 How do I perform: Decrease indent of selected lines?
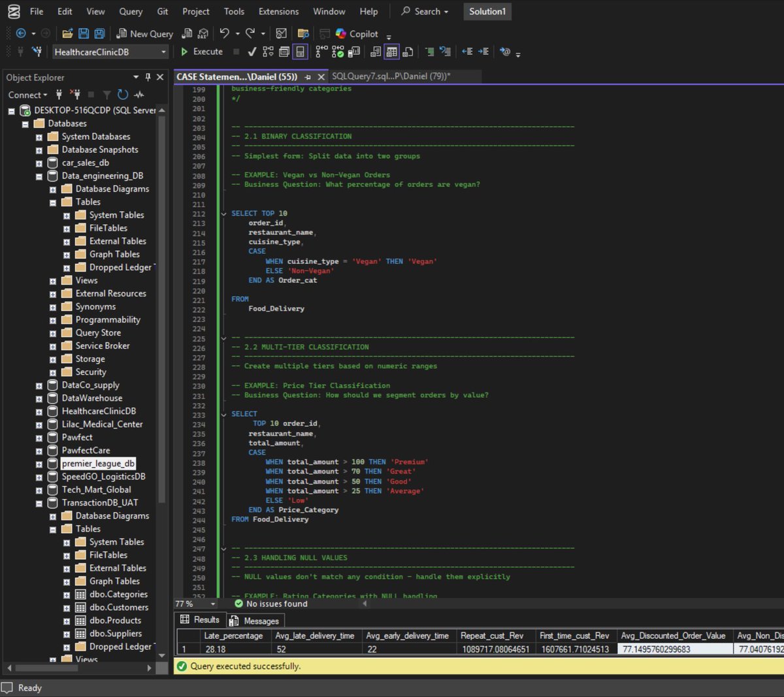pos(467,52)
